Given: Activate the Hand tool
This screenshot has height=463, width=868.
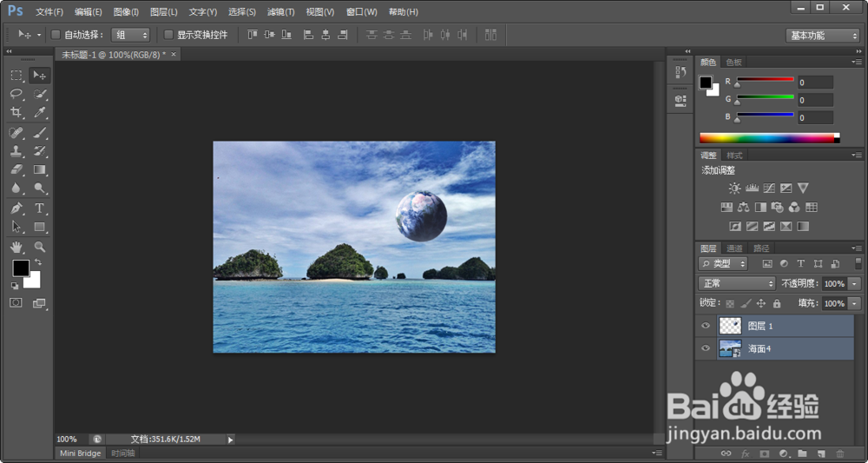Looking at the screenshot, I should [x=16, y=247].
